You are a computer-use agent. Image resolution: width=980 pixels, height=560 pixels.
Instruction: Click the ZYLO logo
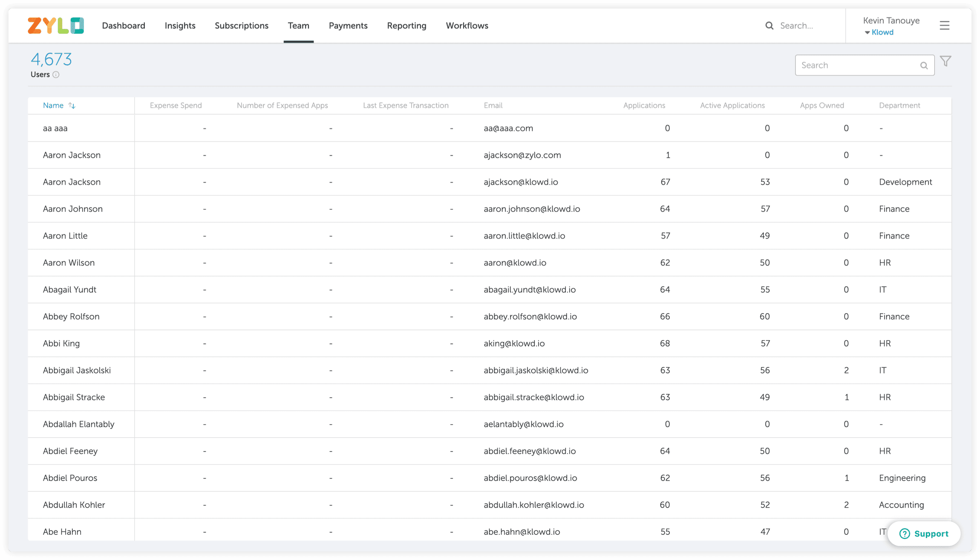(56, 26)
